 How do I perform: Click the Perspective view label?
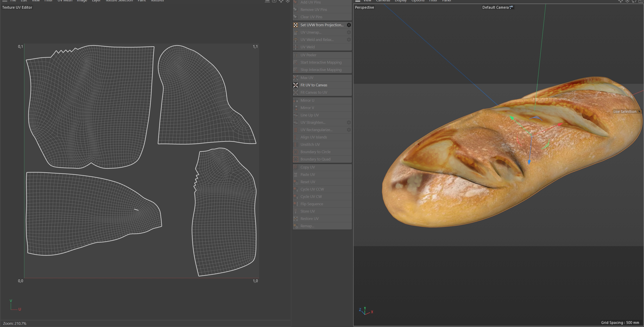(364, 8)
